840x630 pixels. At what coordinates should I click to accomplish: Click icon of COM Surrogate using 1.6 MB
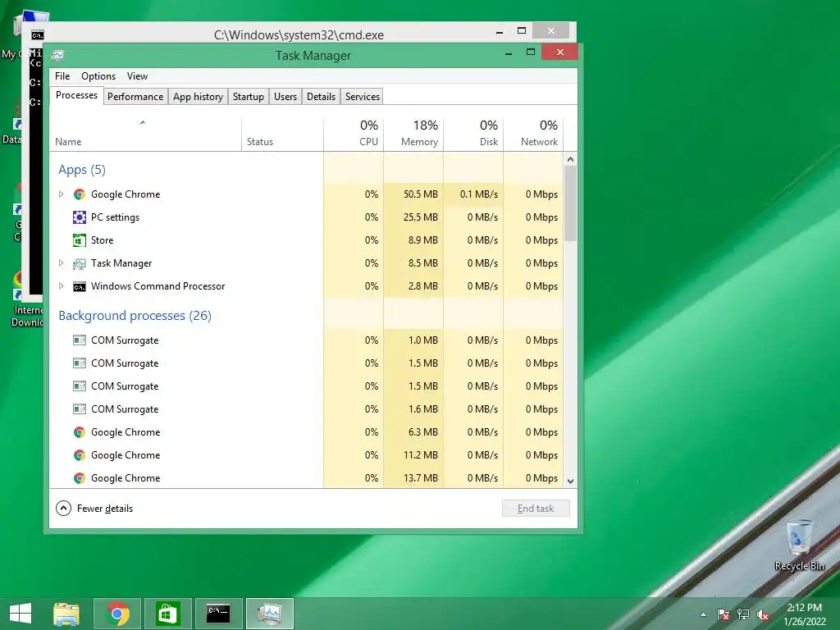(x=80, y=409)
